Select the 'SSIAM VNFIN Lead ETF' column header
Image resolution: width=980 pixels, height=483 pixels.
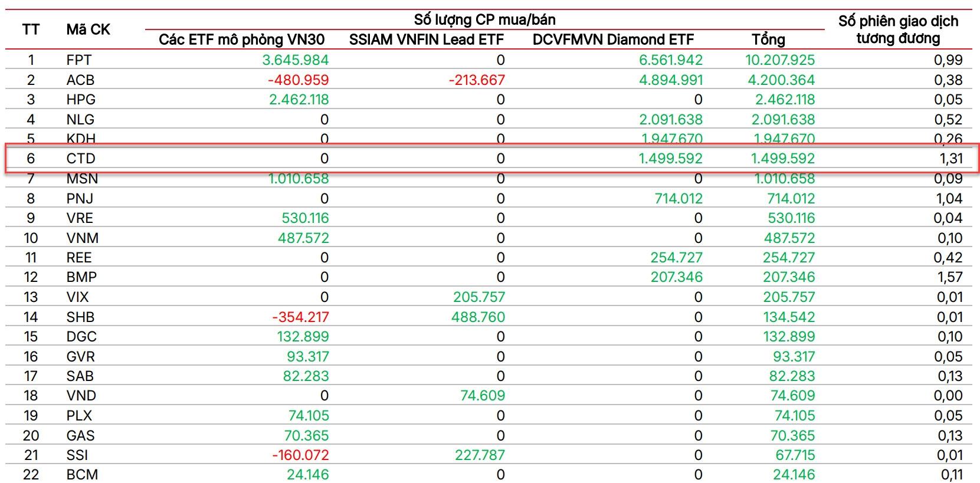(426, 40)
